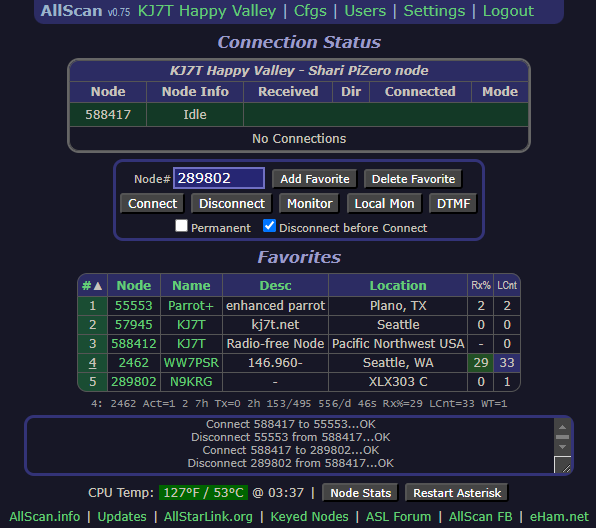Click the Idle node info cell
This screenshot has height=528, width=596.
tap(195, 114)
